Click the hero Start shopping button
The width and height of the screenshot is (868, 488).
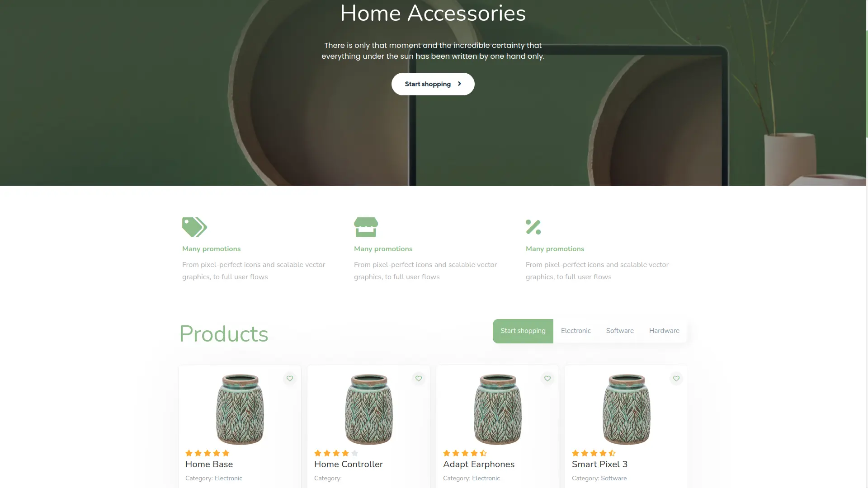pyautogui.click(x=433, y=84)
